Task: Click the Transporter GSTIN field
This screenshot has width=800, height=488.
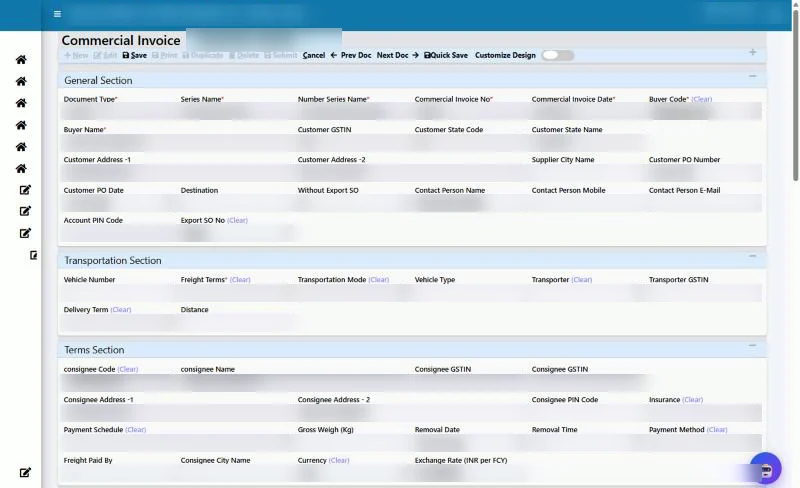Action: tap(705, 292)
